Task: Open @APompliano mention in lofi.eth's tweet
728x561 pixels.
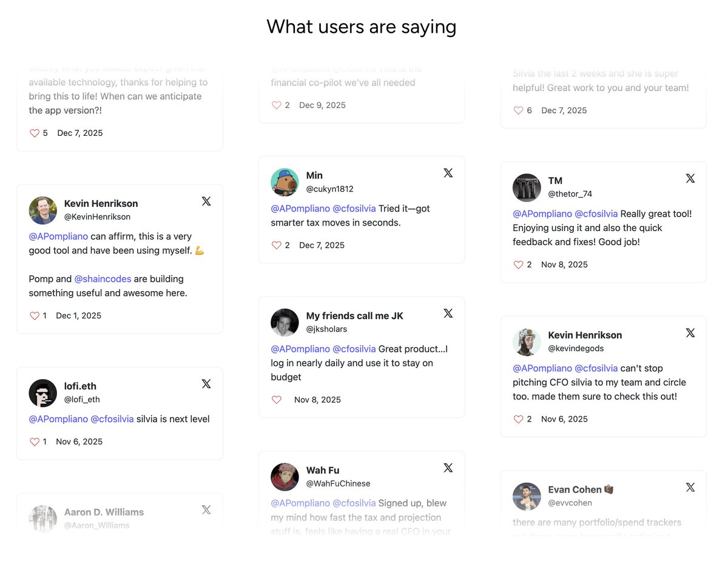Action: (58, 419)
